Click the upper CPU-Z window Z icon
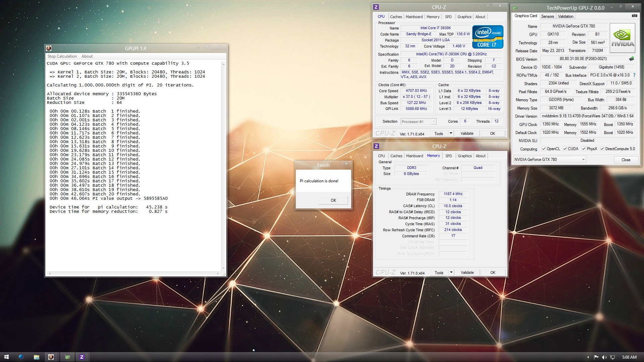644x362 pixels. click(376, 7)
